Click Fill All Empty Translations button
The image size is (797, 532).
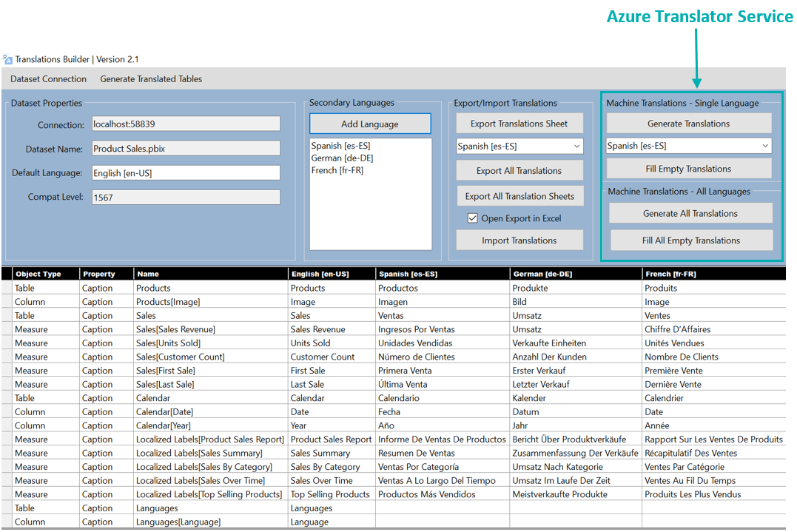[x=691, y=240]
